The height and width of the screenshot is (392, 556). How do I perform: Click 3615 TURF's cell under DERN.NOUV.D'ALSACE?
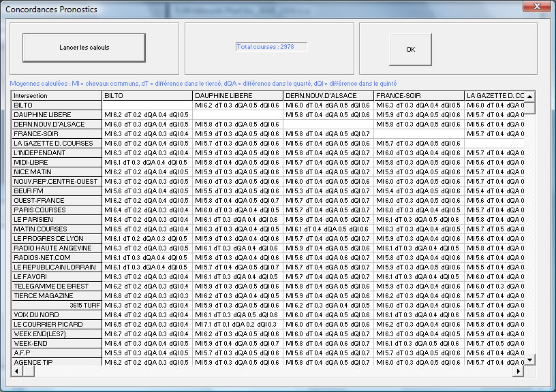click(328, 306)
